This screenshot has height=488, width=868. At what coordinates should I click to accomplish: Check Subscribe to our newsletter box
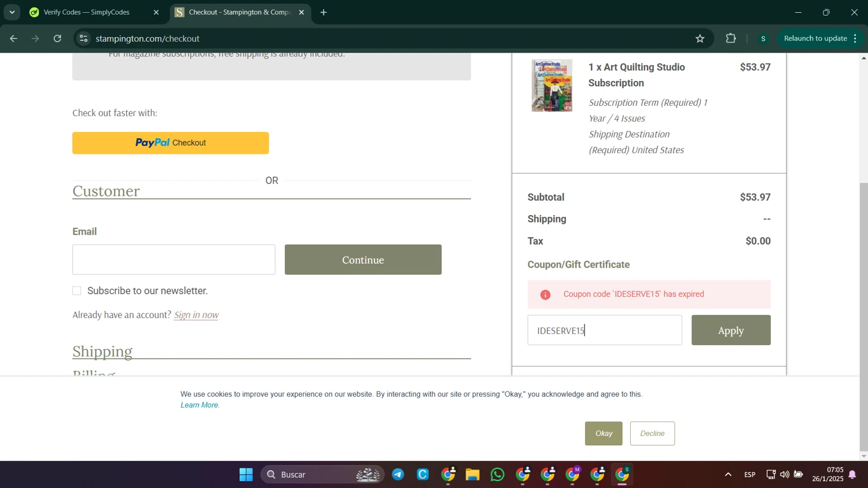76,291
